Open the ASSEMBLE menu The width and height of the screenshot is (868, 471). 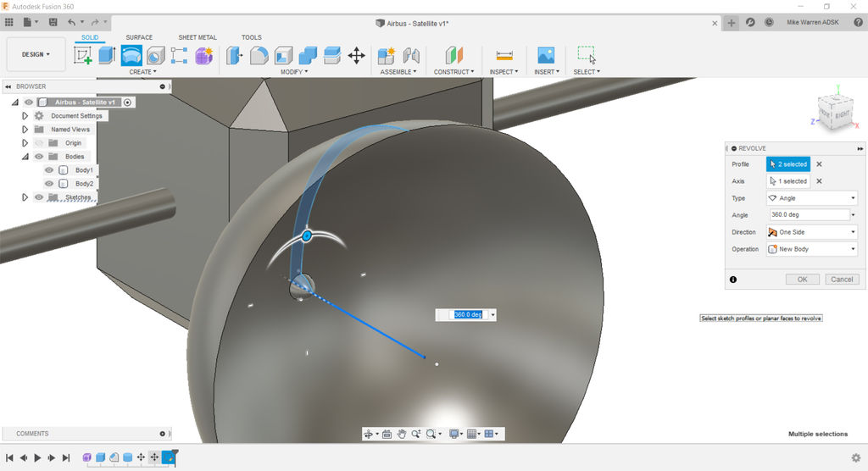pyautogui.click(x=398, y=72)
